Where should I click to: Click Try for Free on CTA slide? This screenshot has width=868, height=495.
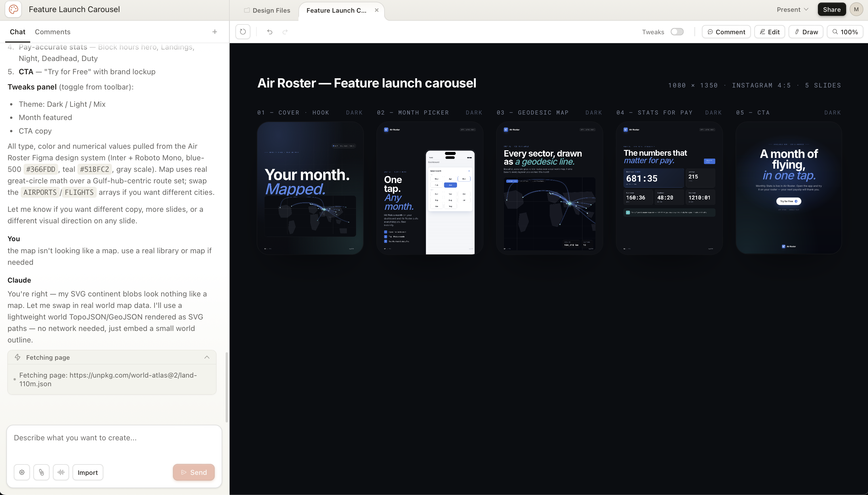pos(789,201)
